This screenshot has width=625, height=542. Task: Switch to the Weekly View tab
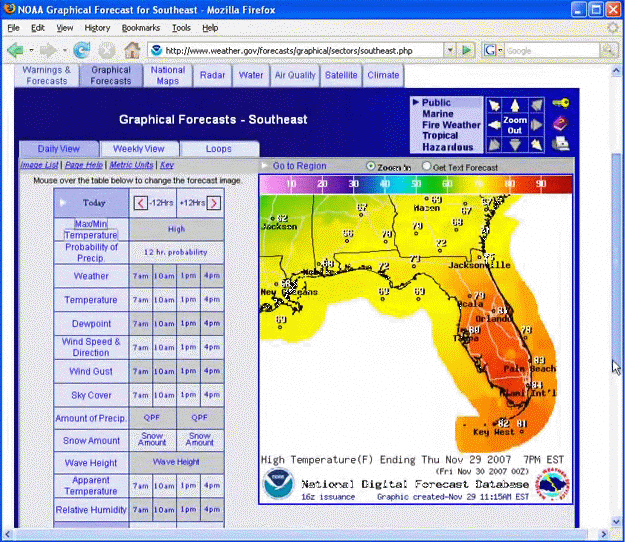tap(139, 149)
